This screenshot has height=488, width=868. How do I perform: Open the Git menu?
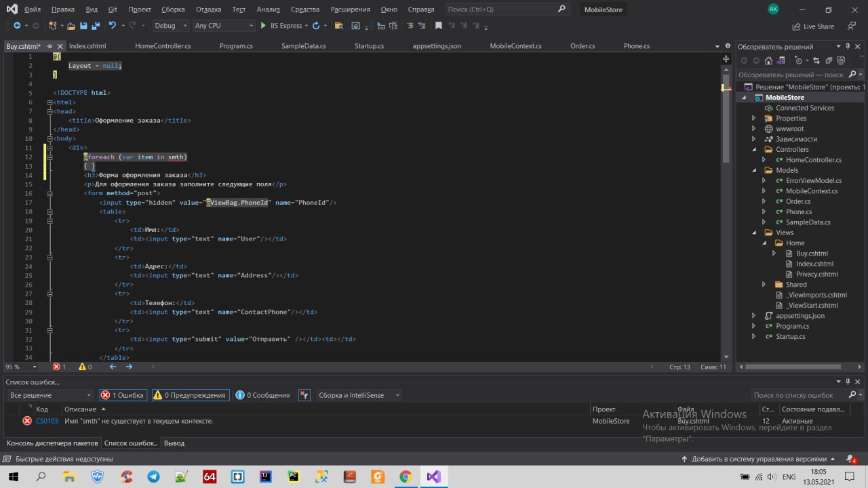(x=113, y=9)
